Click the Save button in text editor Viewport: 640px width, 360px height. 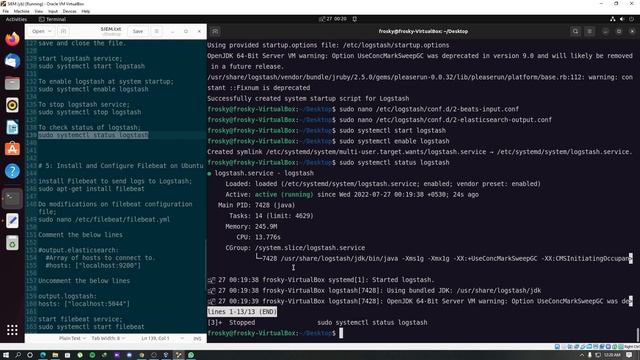138,31
